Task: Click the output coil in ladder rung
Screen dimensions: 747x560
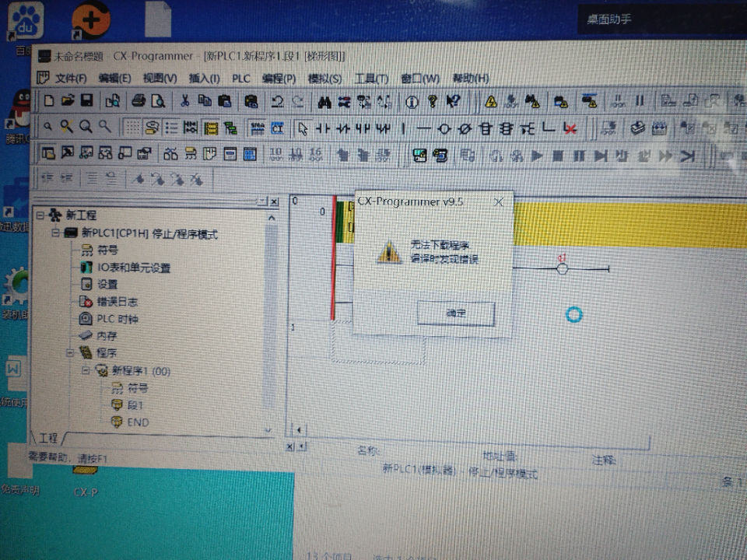Action: (562, 270)
